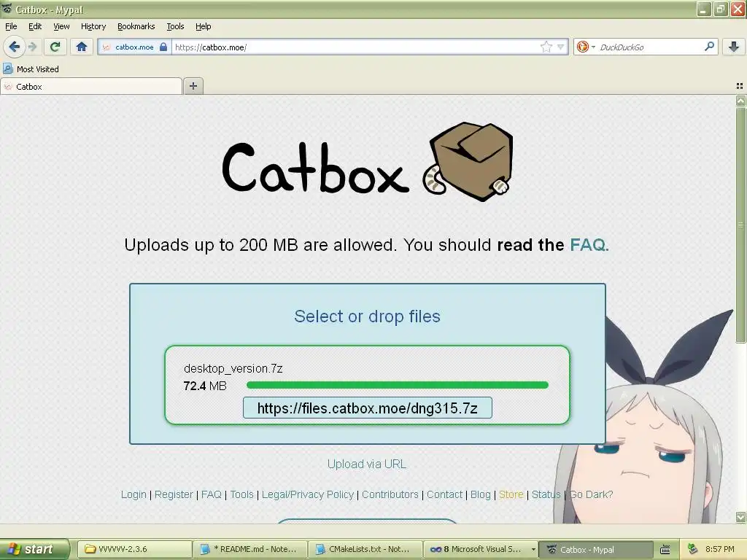747x560 pixels.
Task: Click the Catbox box logo image
Action: click(468, 162)
